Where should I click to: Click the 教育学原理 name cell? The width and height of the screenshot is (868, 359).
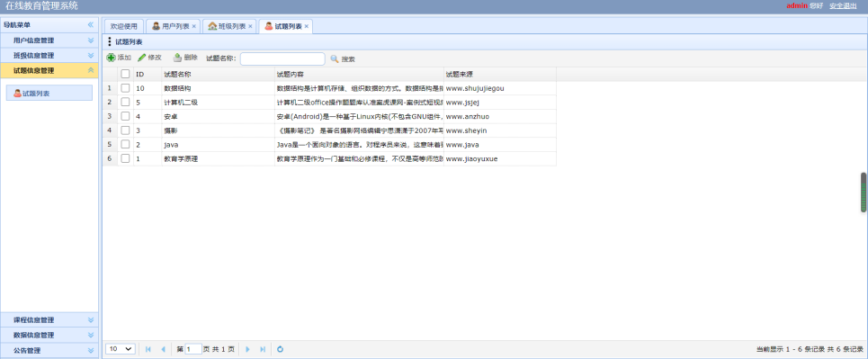click(x=218, y=158)
